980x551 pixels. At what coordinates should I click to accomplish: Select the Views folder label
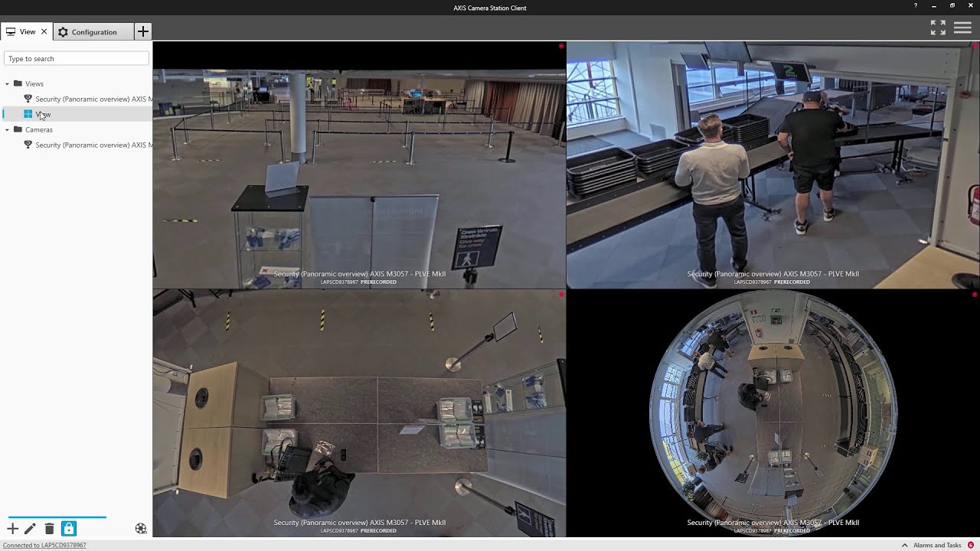34,83
